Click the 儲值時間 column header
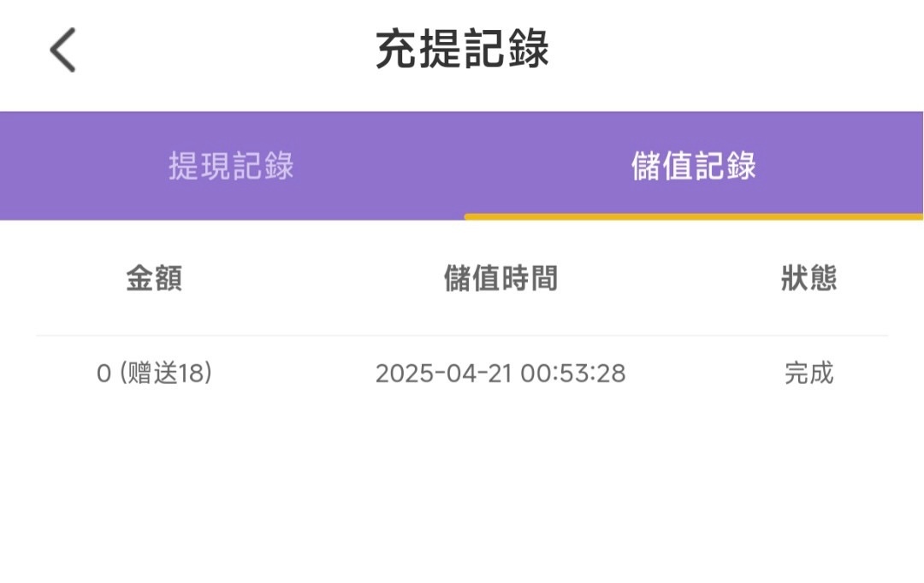924x583 pixels. pos(500,279)
